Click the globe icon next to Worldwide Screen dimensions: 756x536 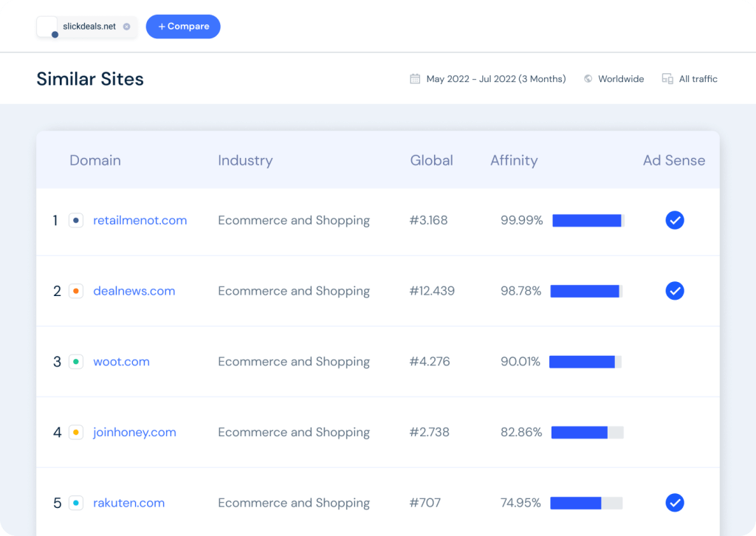click(x=588, y=78)
